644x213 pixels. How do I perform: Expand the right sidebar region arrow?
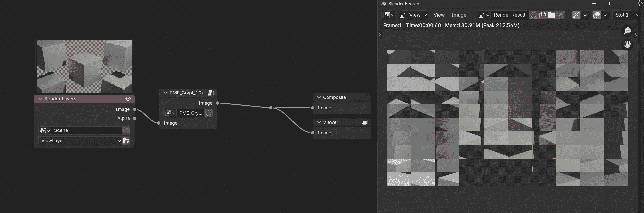click(x=635, y=34)
